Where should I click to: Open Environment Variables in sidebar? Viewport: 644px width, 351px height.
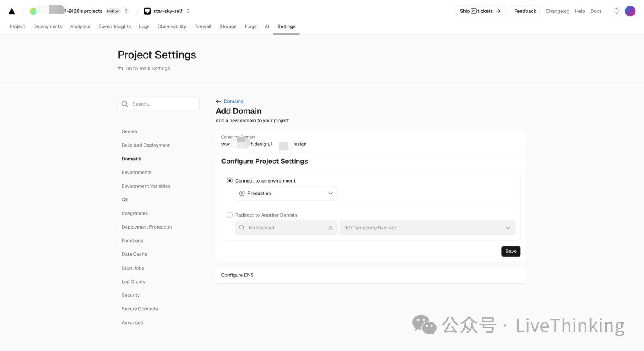(x=146, y=186)
